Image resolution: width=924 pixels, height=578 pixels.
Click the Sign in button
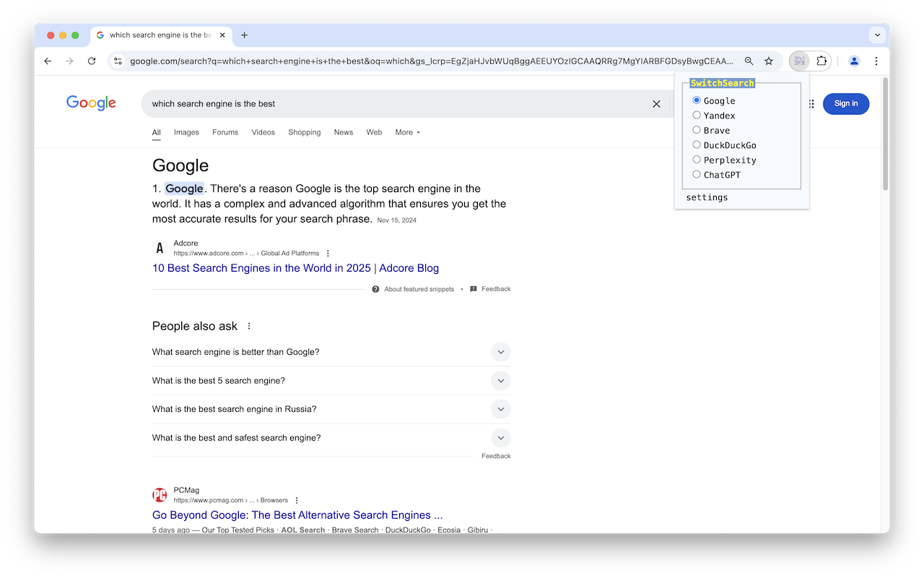[845, 103]
